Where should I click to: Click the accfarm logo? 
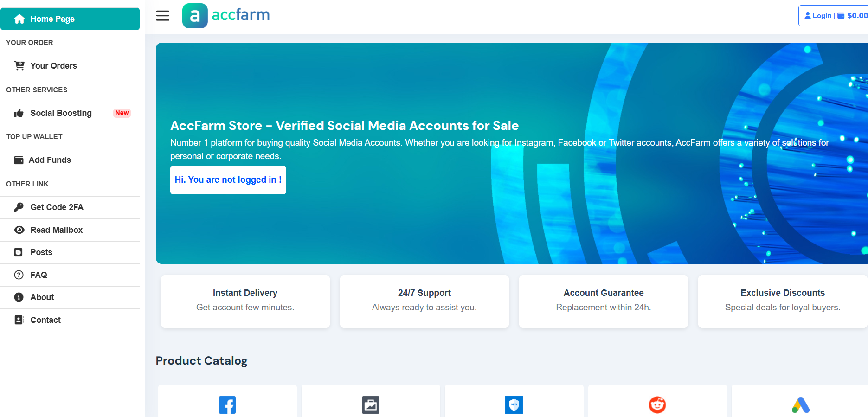pos(226,16)
